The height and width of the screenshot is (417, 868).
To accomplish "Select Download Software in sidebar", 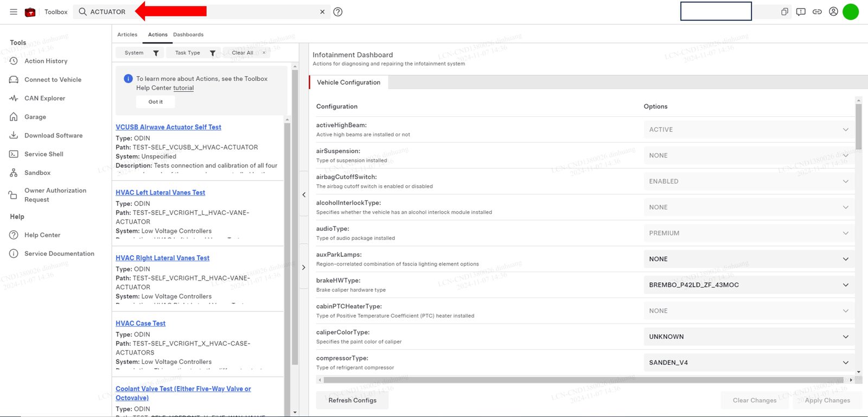I will point(53,136).
